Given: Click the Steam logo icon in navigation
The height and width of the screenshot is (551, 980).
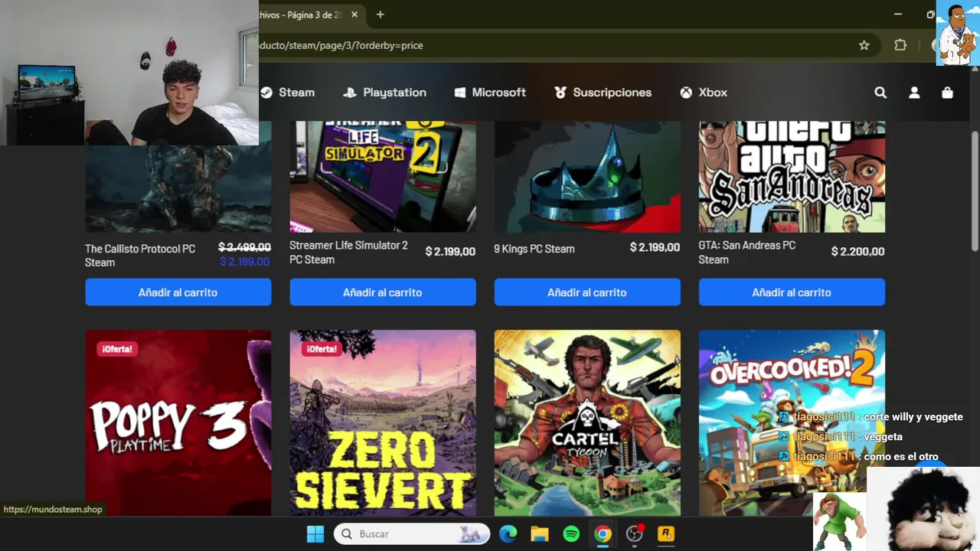Looking at the screenshot, I should [x=266, y=93].
